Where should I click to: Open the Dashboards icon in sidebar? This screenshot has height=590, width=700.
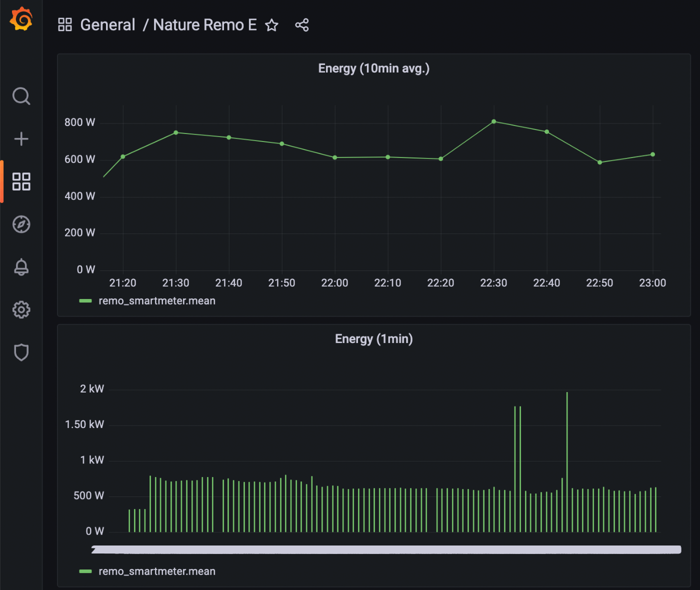(21, 181)
